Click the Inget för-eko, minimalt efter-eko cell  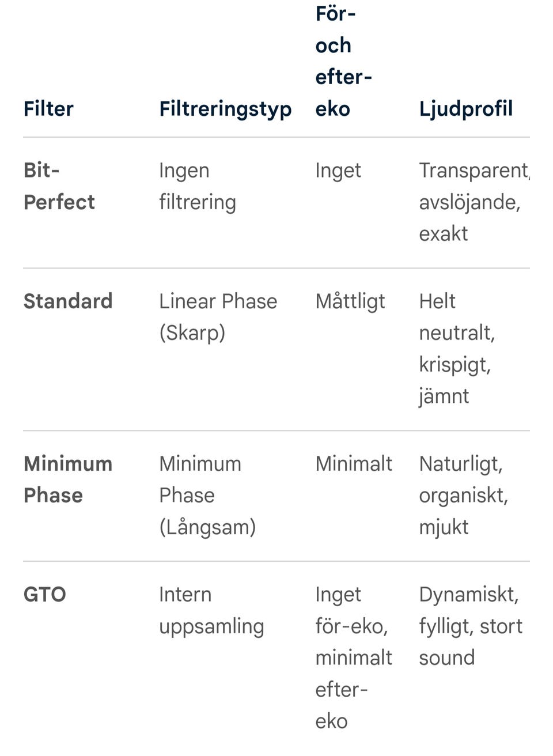tap(354, 657)
